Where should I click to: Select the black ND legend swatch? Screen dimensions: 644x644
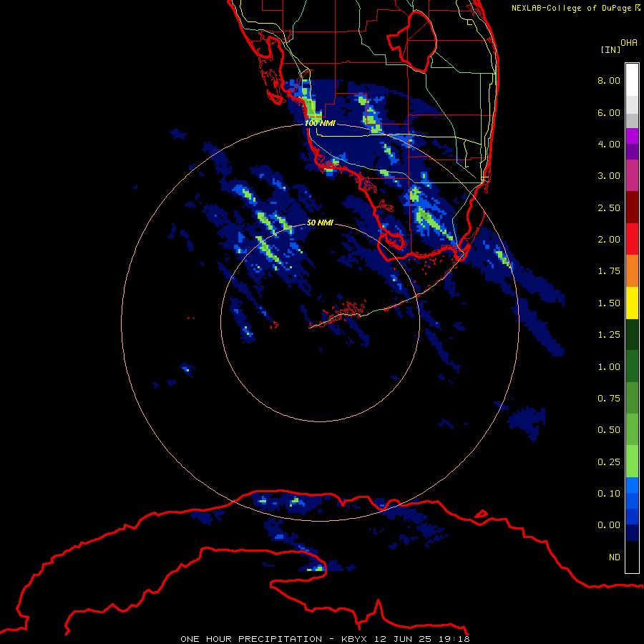pyautogui.click(x=632, y=557)
